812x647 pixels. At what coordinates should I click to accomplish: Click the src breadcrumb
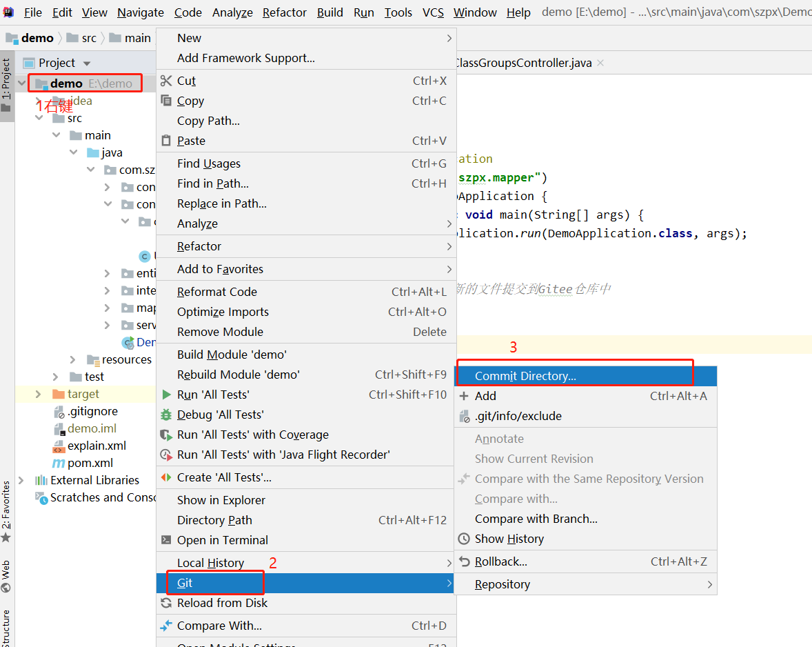[82, 38]
